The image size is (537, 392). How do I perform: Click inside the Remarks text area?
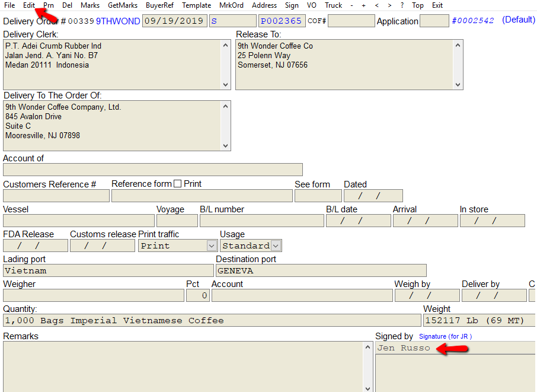pyautogui.click(x=183, y=366)
